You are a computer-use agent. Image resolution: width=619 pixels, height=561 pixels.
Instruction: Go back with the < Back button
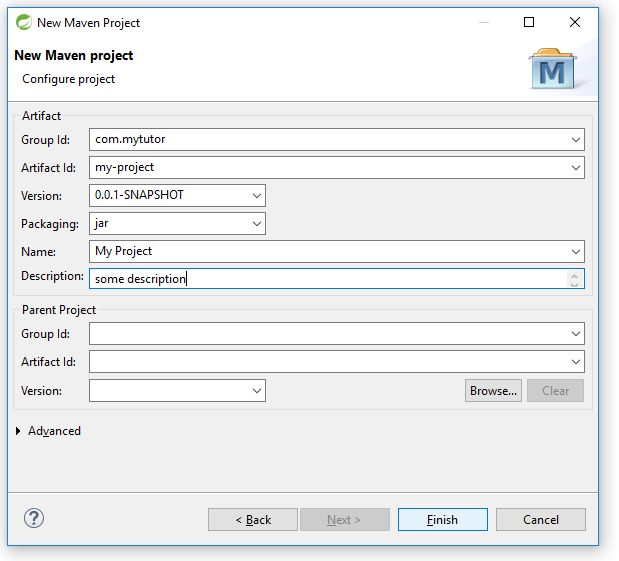(253, 520)
